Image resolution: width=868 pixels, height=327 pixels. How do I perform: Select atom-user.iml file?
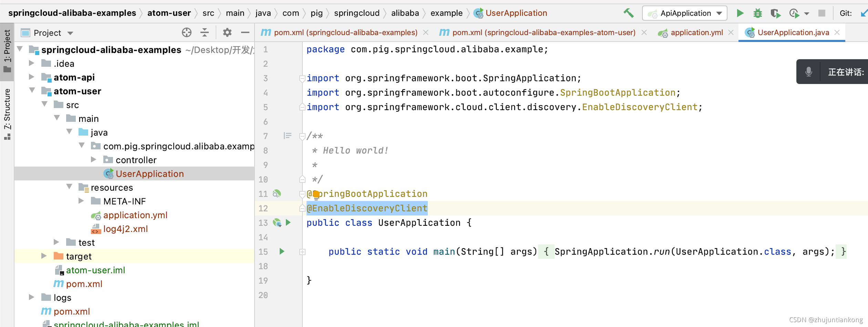click(x=95, y=270)
